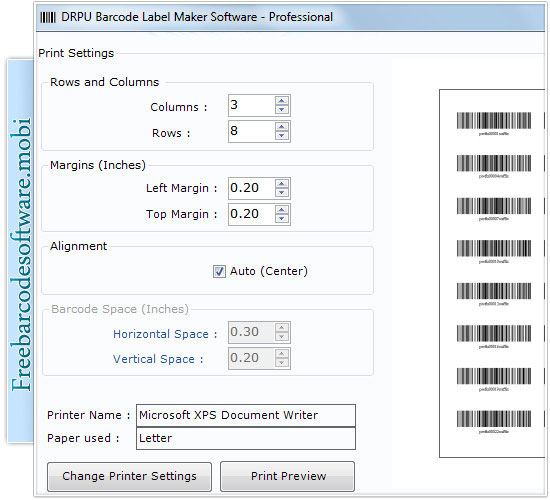Select the Top Margin value field
550x500 pixels.
click(x=251, y=214)
